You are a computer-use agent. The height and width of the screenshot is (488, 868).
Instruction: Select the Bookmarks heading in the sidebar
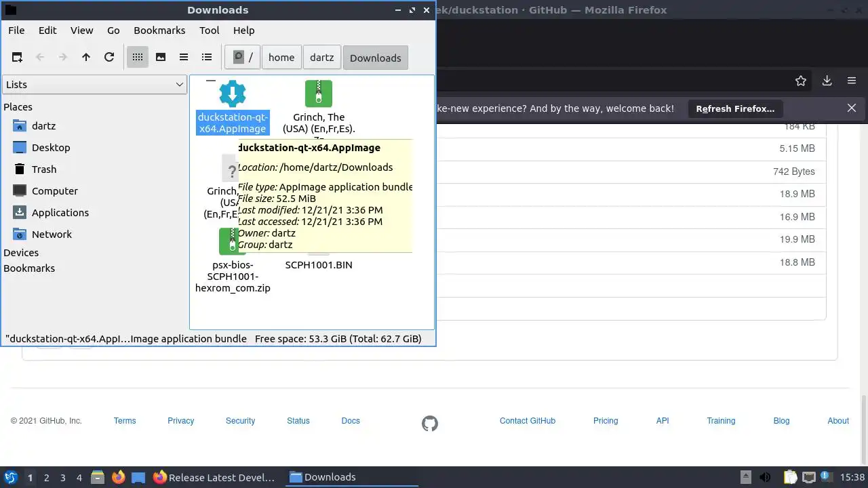(x=29, y=268)
